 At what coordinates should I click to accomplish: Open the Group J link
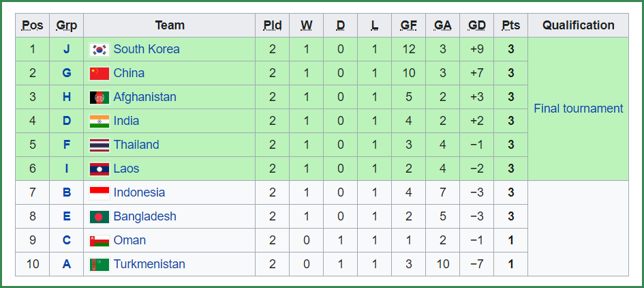pos(67,49)
